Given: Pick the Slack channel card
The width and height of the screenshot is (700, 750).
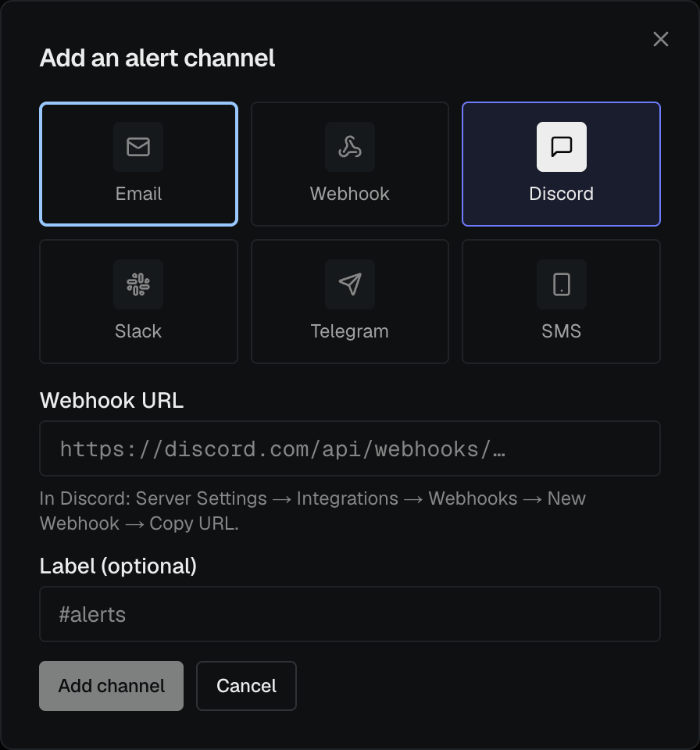Looking at the screenshot, I should tap(138, 302).
